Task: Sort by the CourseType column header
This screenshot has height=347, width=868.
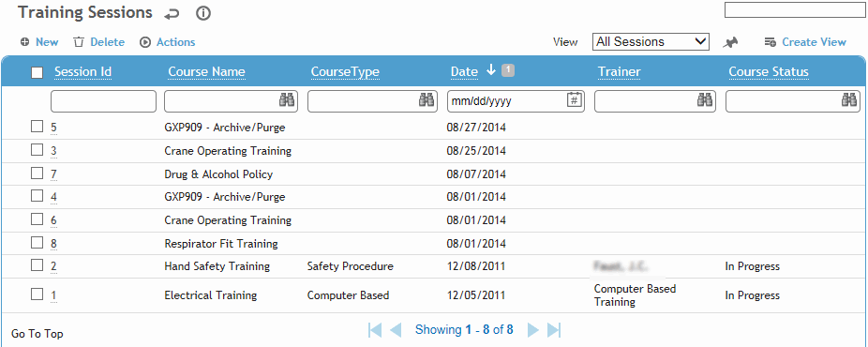Action: [x=345, y=71]
